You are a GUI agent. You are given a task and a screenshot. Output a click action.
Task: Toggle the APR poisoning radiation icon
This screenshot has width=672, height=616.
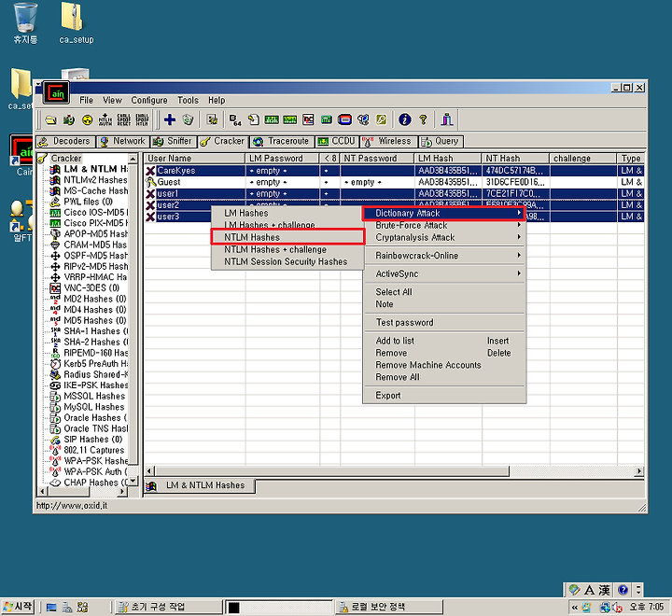88,120
